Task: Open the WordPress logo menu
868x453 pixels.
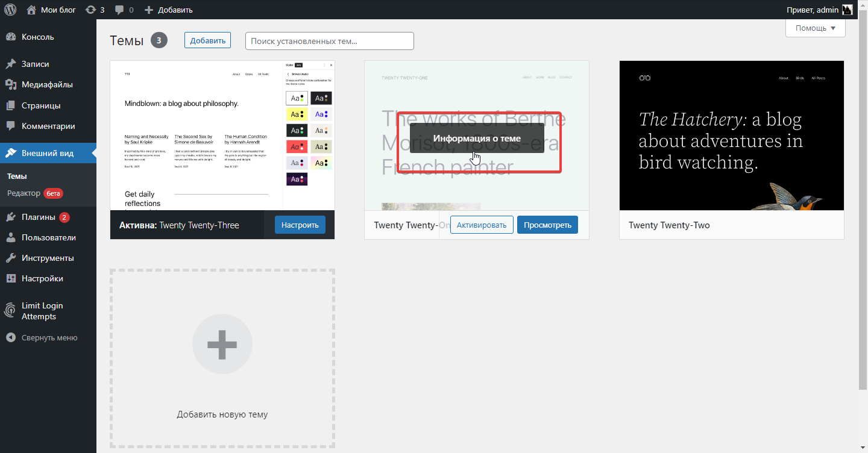Action: [11, 10]
